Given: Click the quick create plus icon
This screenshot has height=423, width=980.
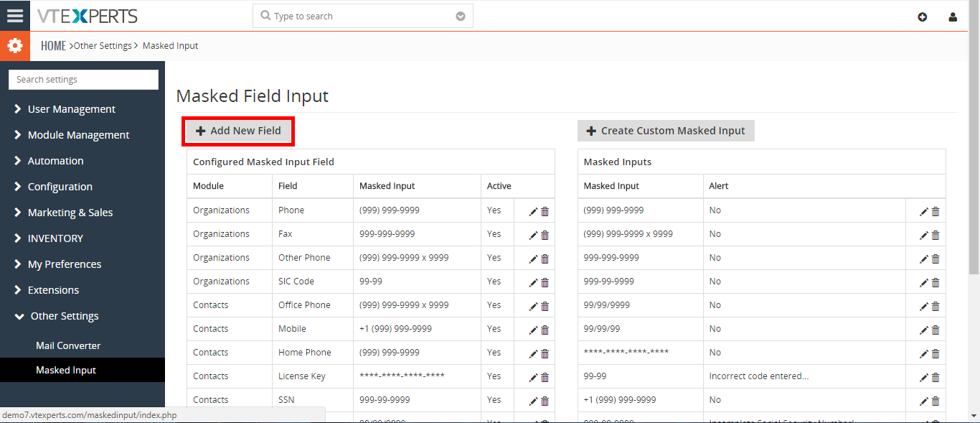Looking at the screenshot, I should (x=923, y=17).
